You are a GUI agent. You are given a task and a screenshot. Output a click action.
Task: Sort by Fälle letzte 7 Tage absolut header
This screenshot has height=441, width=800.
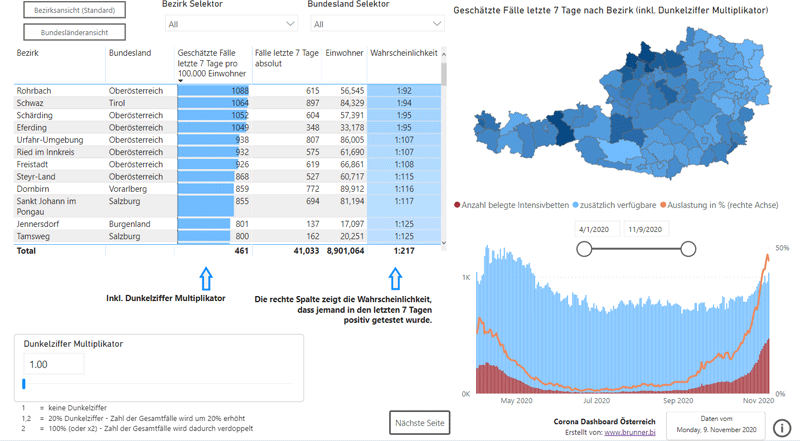(286, 58)
